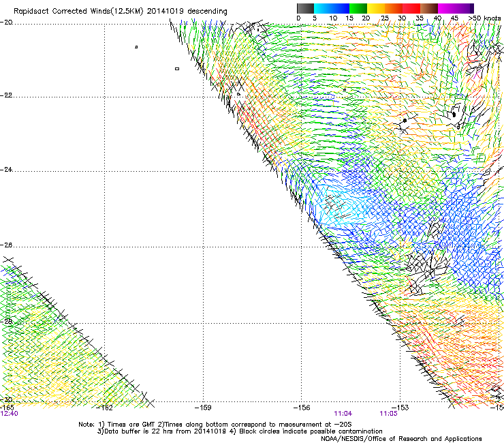Click the -28 latitude axis label

pos(6,322)
